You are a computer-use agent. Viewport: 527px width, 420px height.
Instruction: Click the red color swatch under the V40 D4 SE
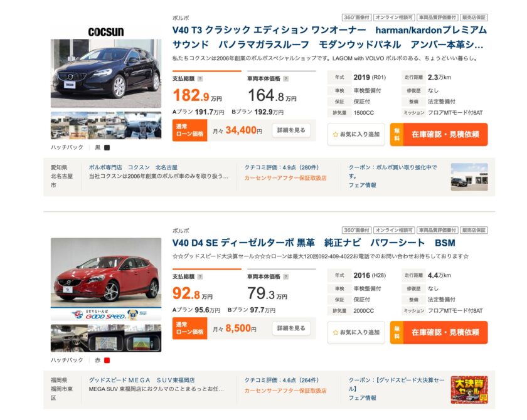(x=107, y=360)
